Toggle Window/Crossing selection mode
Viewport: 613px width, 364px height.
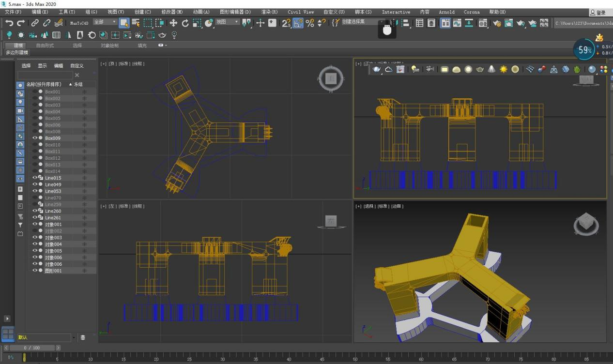click(x=159, y=23)
